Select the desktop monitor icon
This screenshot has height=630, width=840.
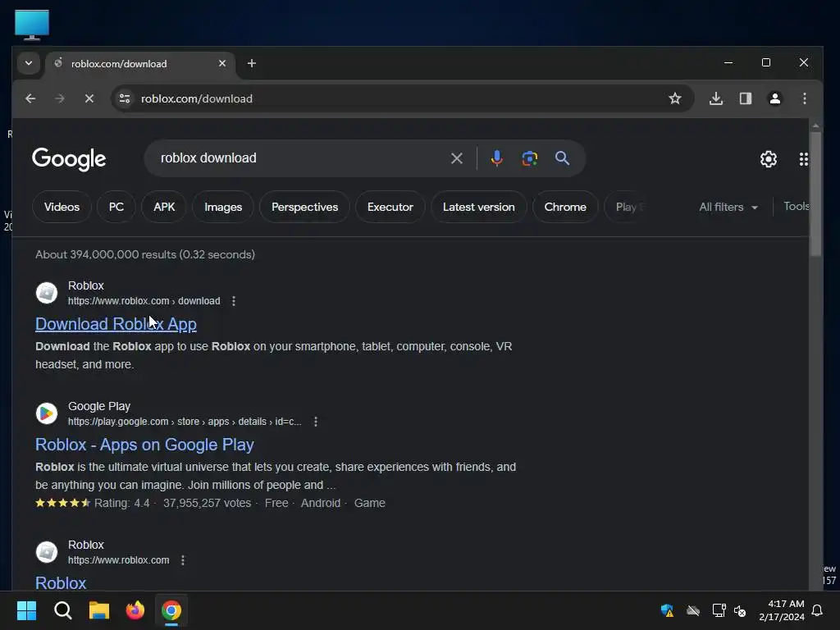(32, 25)
